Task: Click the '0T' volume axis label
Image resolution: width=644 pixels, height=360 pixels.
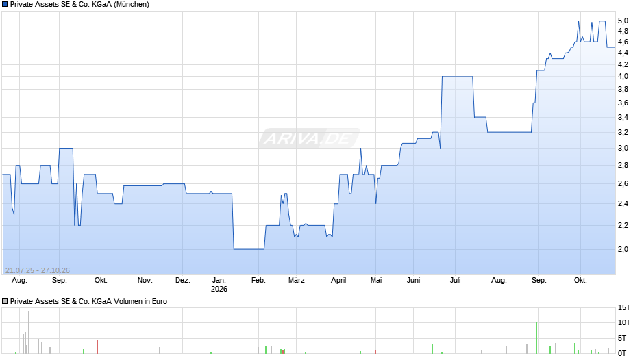Action: (622, 353)
